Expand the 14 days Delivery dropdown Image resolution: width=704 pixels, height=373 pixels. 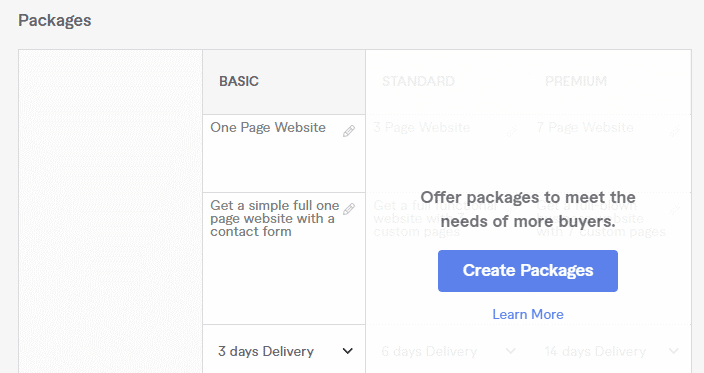[610, 351]
